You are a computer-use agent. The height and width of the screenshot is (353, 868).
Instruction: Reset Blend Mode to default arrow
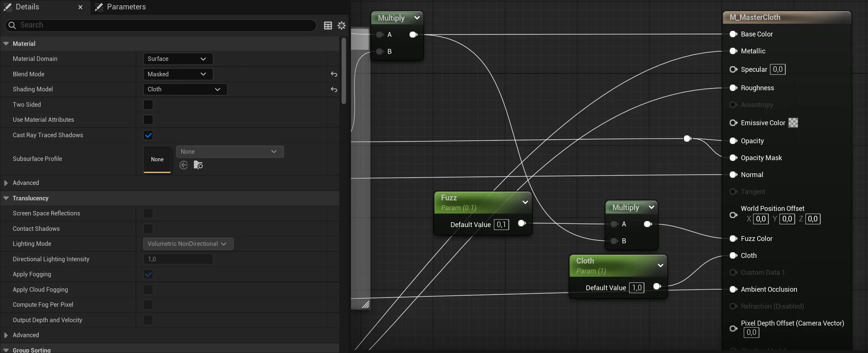point(334,74)
